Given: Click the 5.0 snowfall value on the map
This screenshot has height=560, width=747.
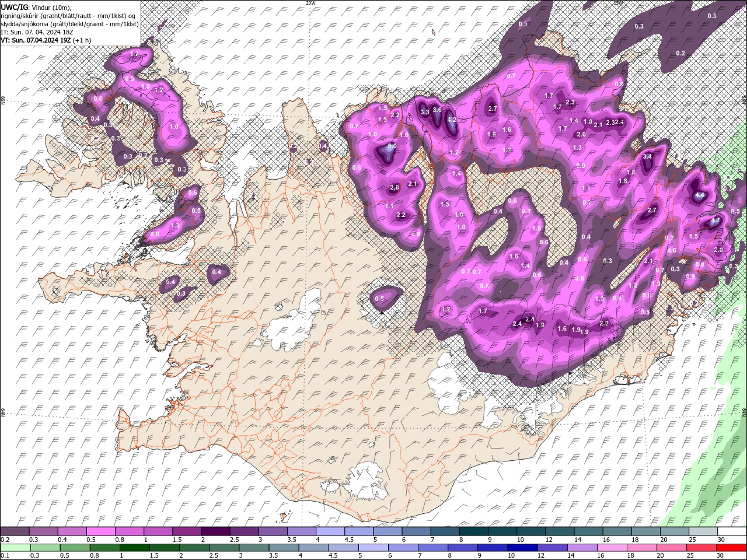Looking at the screenshot, I should click(392, 146).
